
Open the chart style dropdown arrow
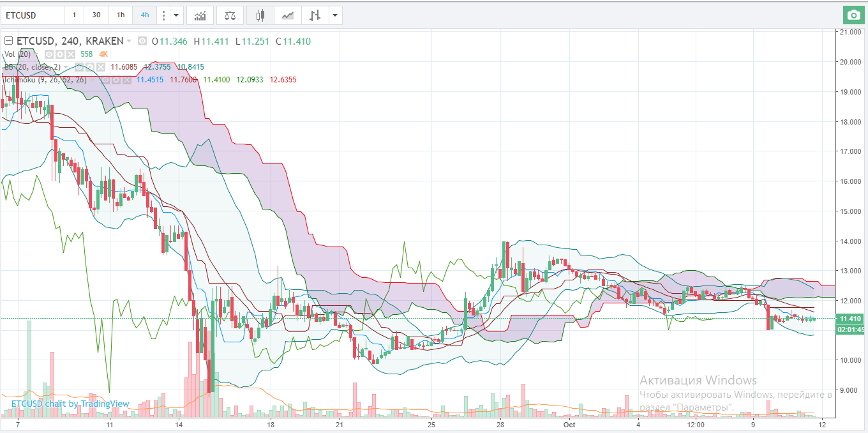(x=334, y=15)
